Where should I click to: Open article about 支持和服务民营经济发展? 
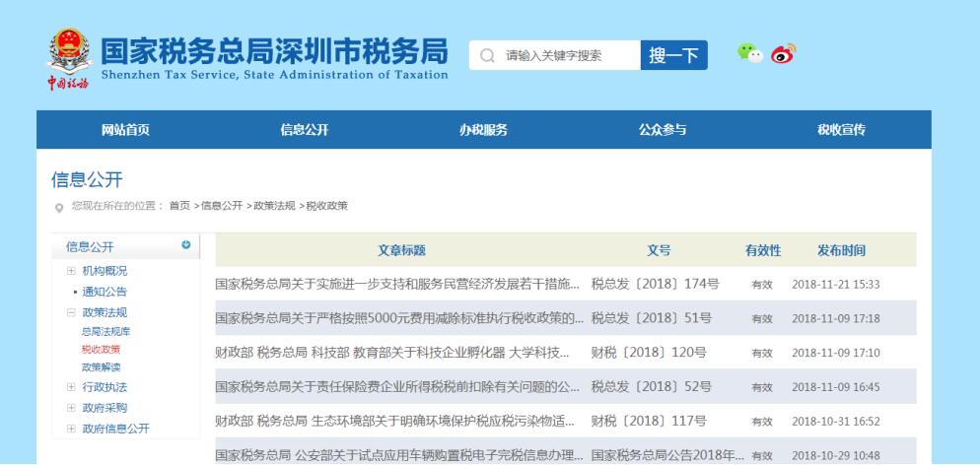pos(397,284)
